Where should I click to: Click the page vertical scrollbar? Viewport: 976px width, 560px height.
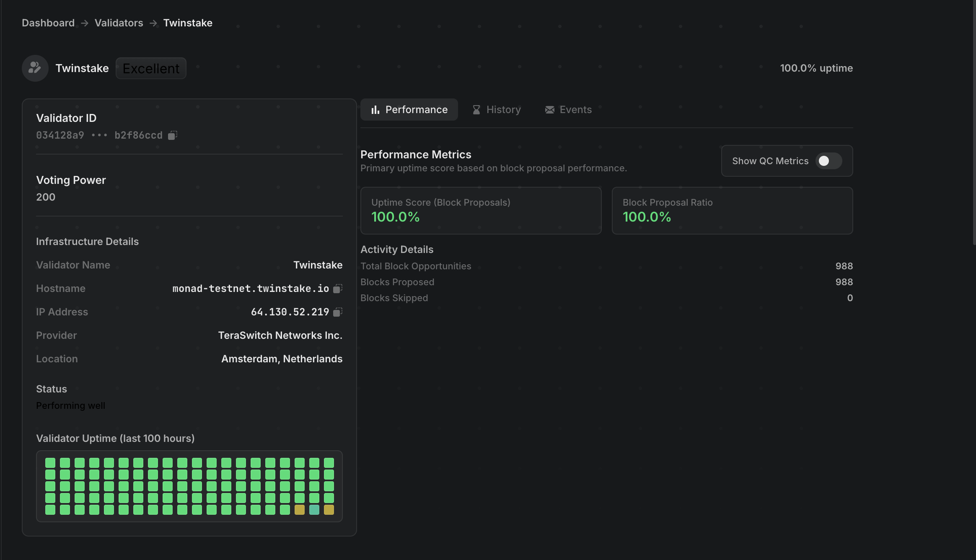click(x=974, y=122)
